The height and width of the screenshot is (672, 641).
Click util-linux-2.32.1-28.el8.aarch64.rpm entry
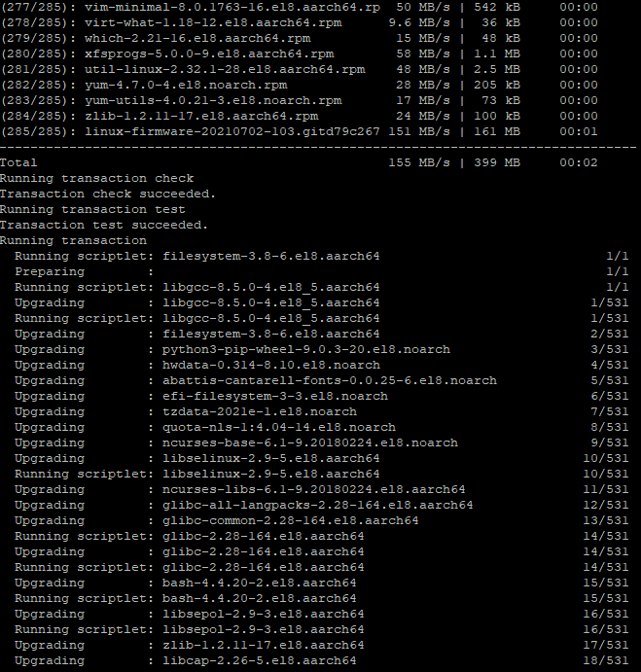(x=225, y=69)
